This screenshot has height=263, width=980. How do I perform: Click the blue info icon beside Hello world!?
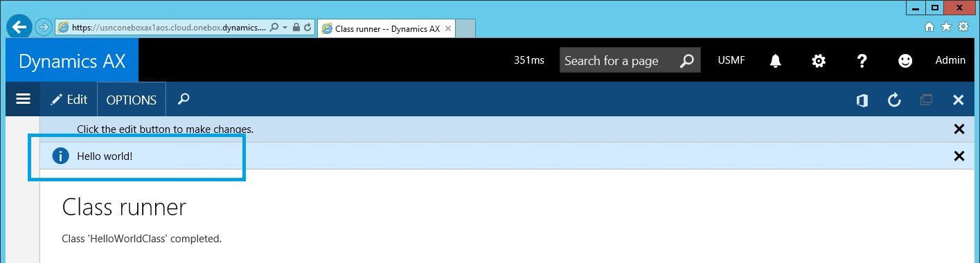click(61, 156)
